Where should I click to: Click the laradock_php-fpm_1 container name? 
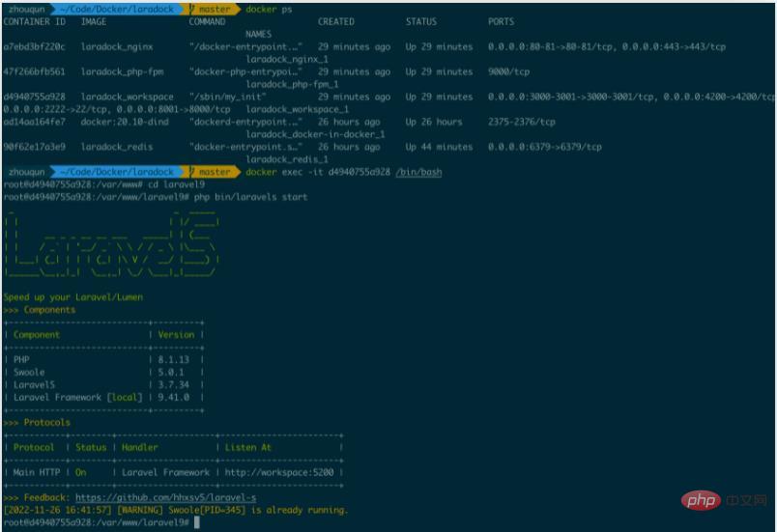[293, 84]
